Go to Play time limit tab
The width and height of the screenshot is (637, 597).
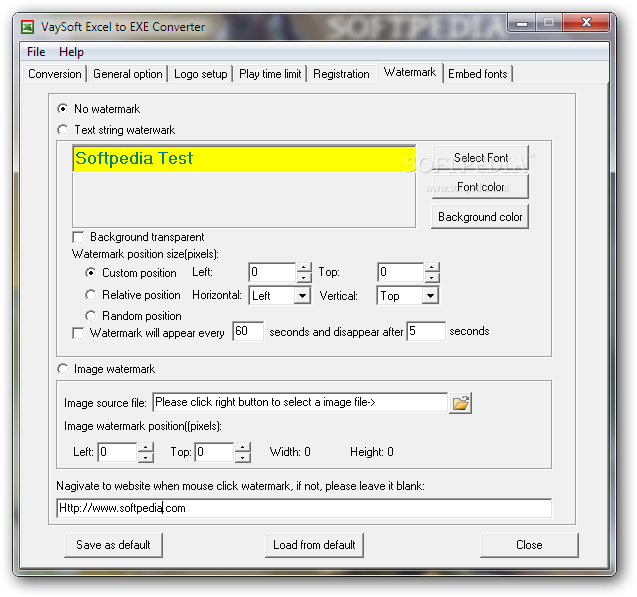tap(270, 74)
